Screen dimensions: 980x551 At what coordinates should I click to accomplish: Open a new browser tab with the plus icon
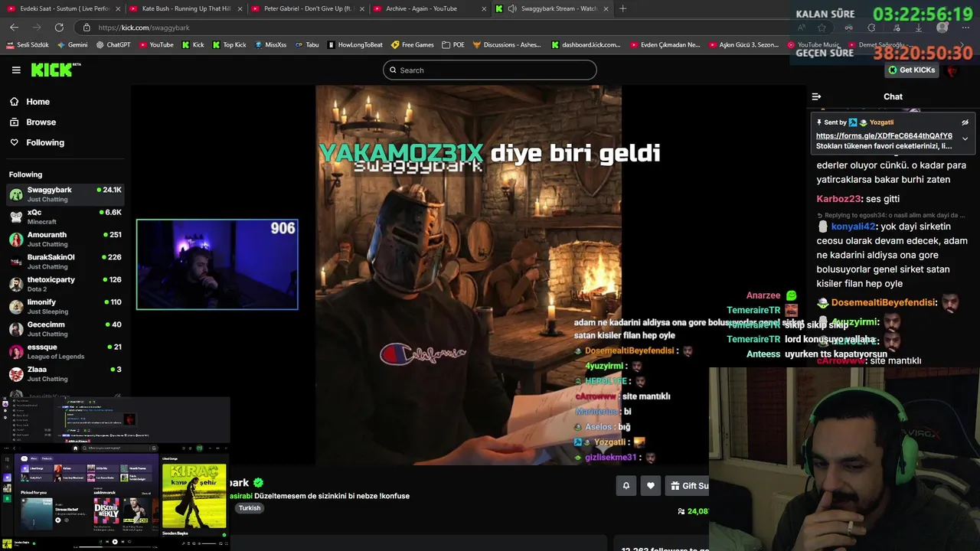[622, 8]
